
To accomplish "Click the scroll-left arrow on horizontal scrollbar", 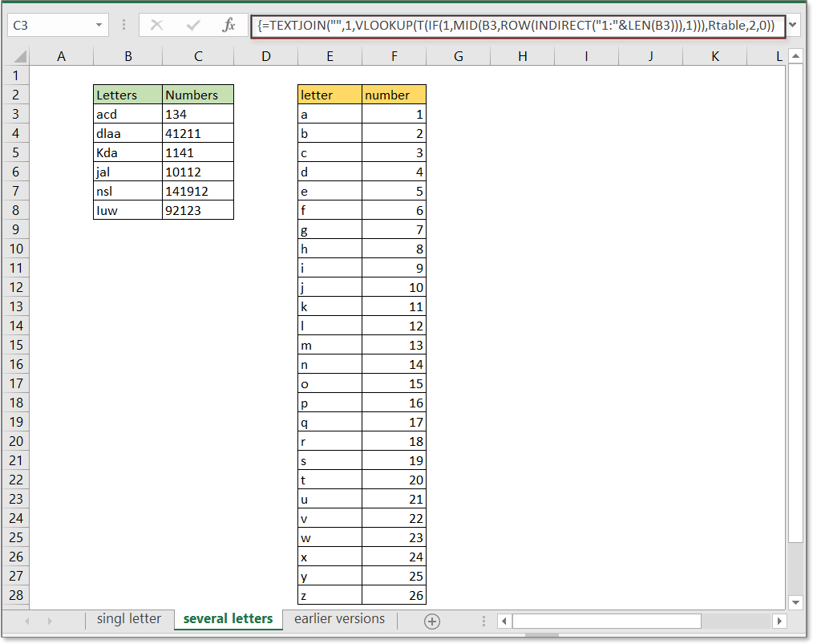I will [x=504, y=620].
